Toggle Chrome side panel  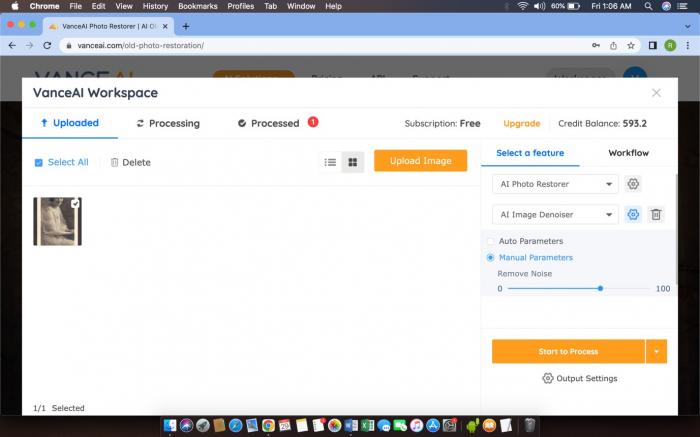(x=652, y=46)
